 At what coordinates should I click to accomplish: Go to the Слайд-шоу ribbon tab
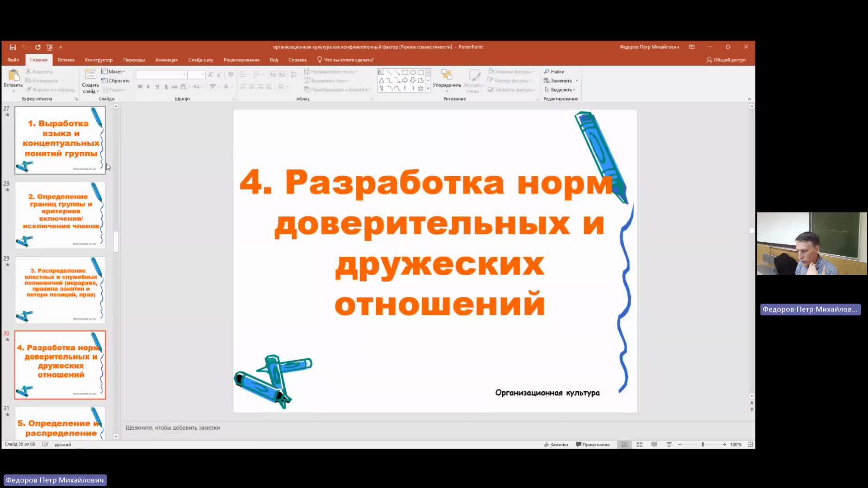[x=201, y=60]
